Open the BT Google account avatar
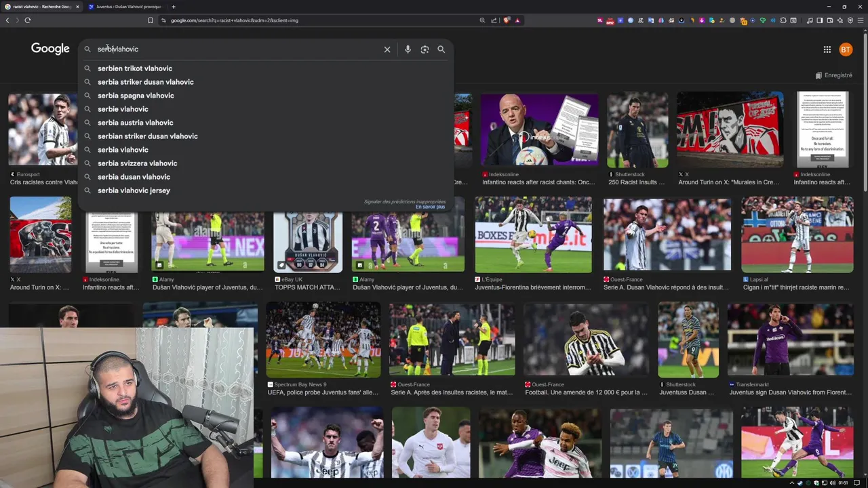Viewport: 868px width, 488px height. point(846,49)
